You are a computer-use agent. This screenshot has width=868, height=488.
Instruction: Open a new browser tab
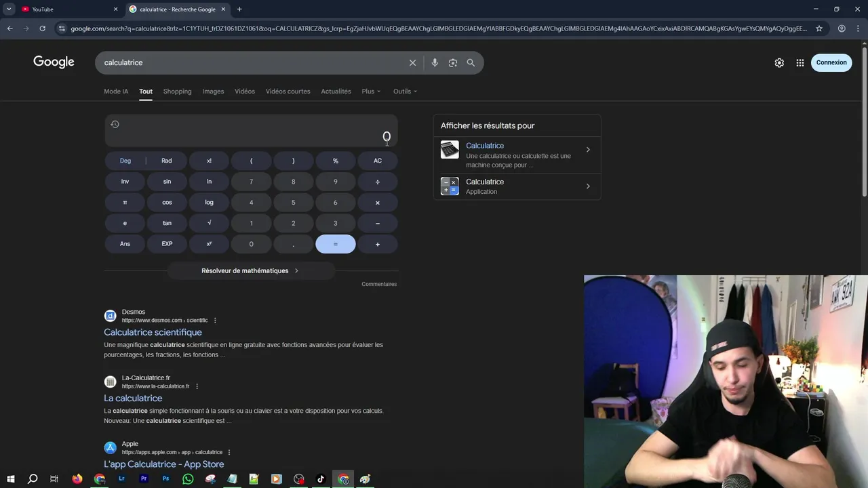tap(239, 9)
